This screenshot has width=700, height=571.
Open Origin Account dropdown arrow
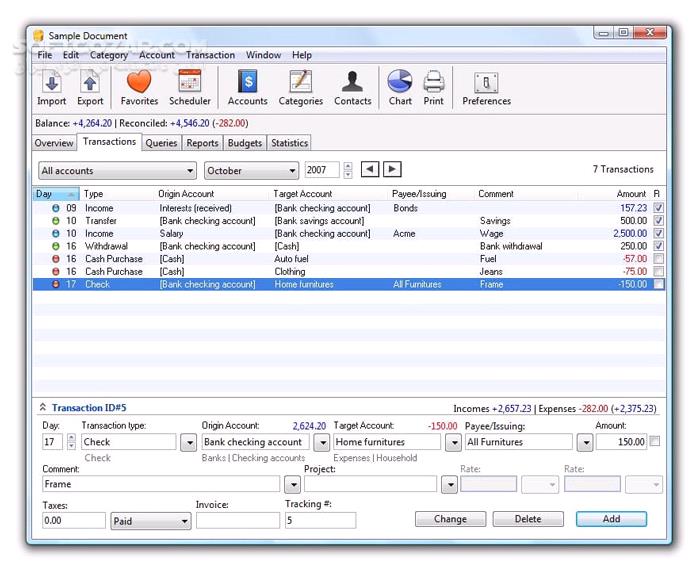pos(321,443)
